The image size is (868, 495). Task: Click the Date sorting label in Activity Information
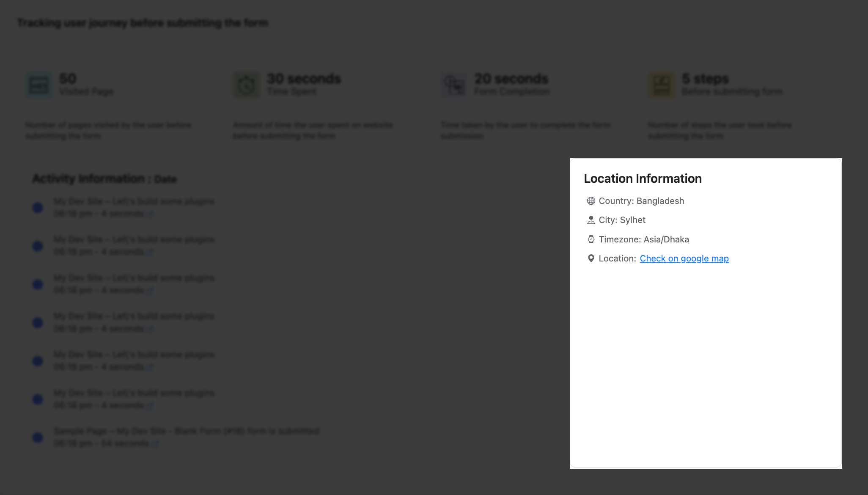coord(165,179)
